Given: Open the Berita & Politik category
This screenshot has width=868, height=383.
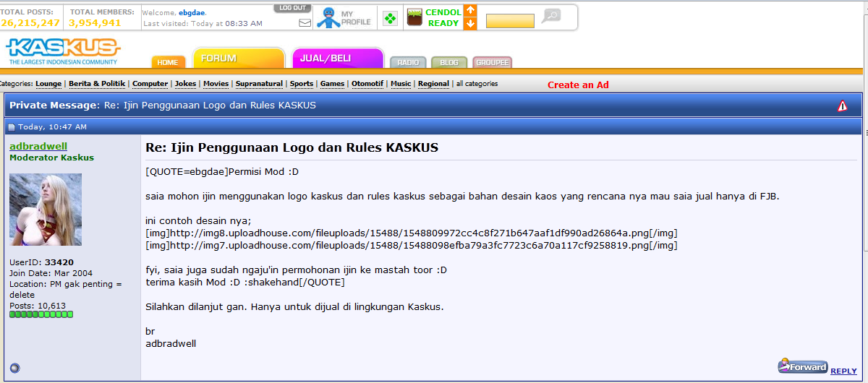Looking at the screenshot, I should (97, 84).
